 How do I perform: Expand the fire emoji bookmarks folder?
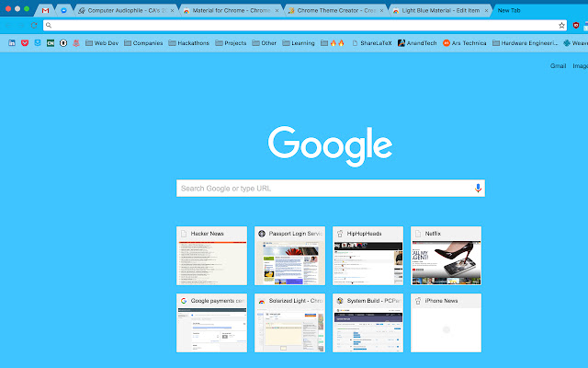[x=333, y=43]
